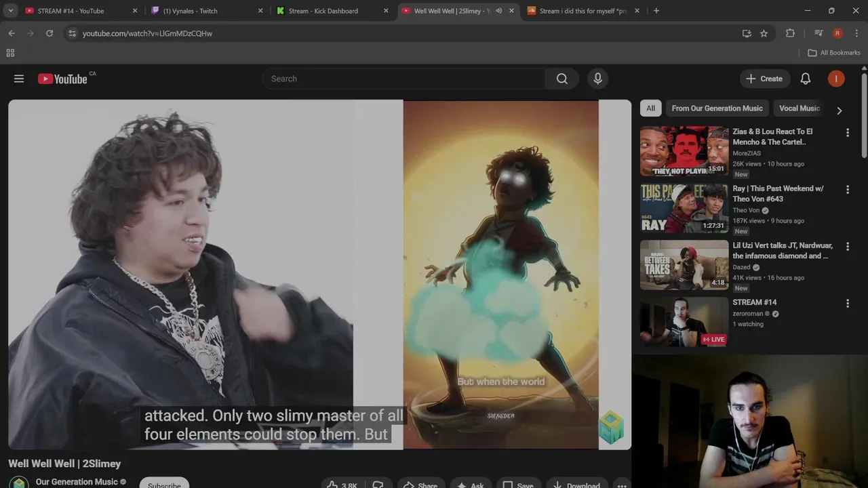Open Ray This Past Weekend thumbnail
The height and width of the screenshot is (488, 868).
coord(684,208)
